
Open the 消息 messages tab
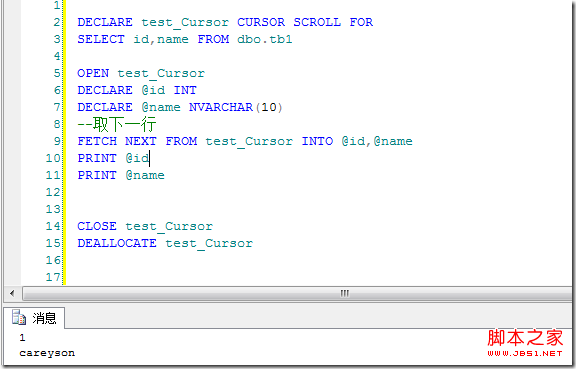point(34,318)
